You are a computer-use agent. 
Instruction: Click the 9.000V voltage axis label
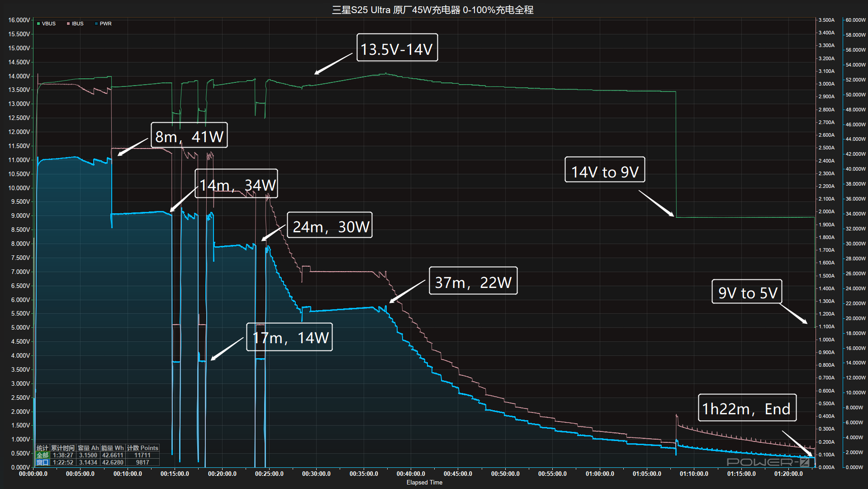pyautogui.click(x=20, y=216)
